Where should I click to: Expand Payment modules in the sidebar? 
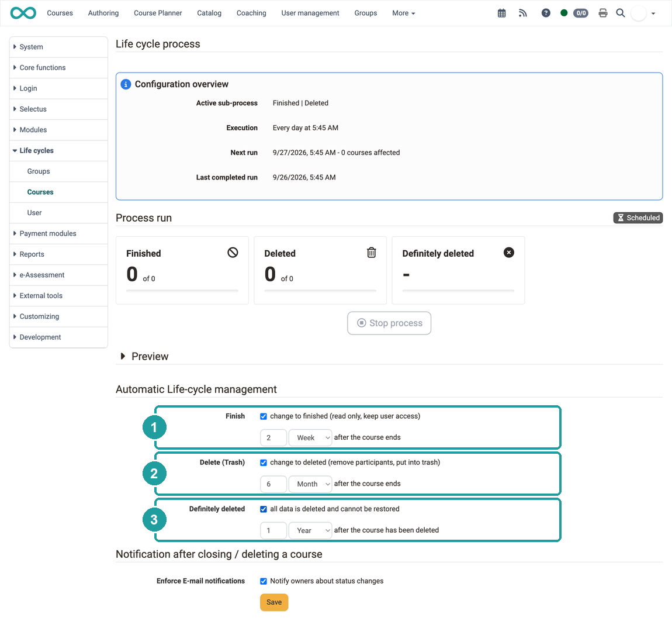click(x=58, y=233)
